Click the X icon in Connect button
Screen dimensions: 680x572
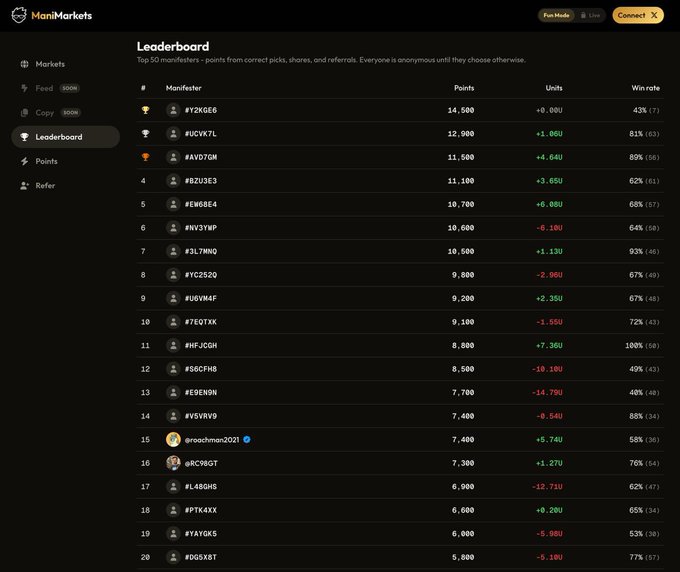(x=654, y=15)
